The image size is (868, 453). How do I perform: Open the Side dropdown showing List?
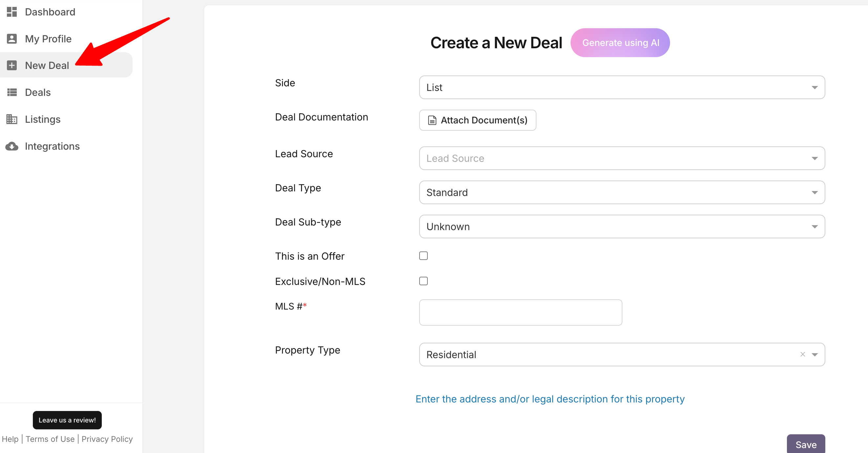622,88
